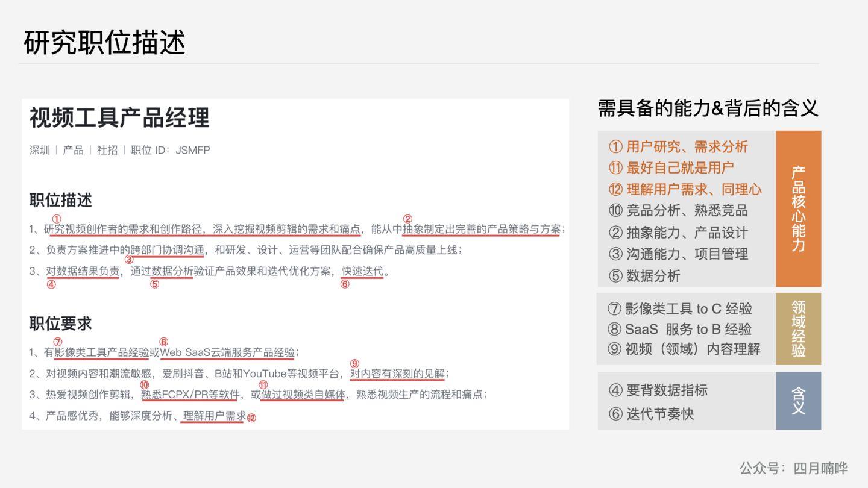
Task: Switch to the 领域经验 panel
Action: pos(798,329)
